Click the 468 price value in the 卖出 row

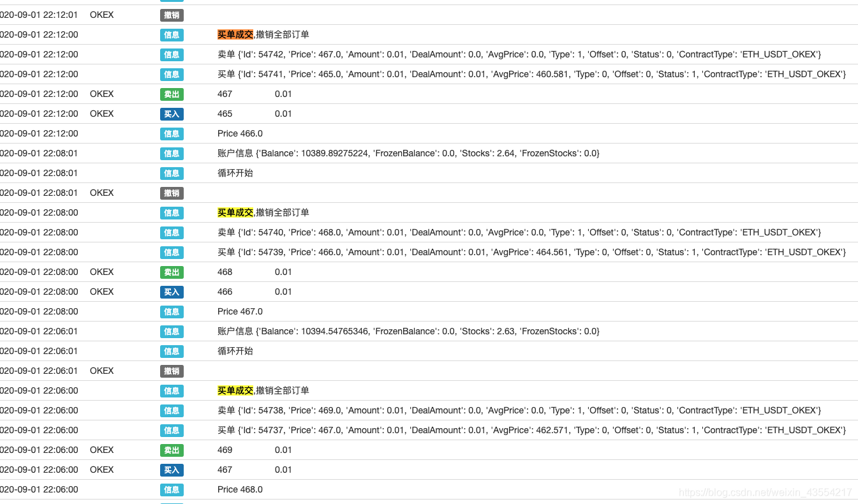[x=225, y=272]
